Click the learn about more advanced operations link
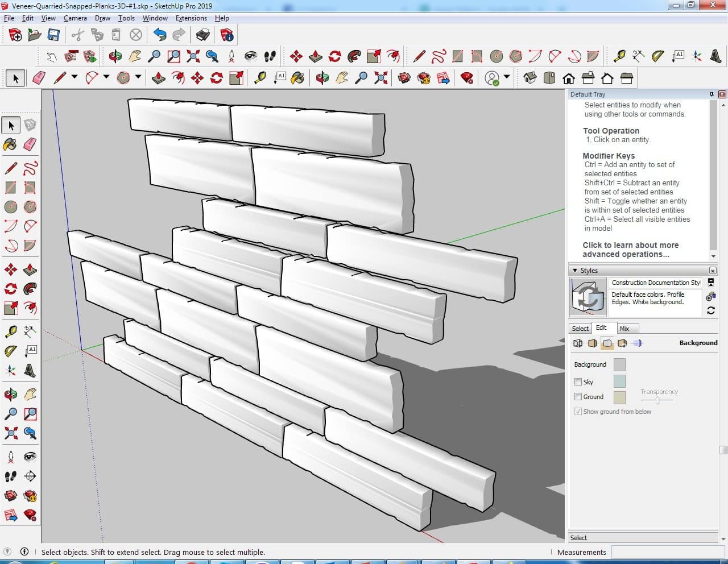This screenshot has height=564, width=728. click(x=630, y=250)
